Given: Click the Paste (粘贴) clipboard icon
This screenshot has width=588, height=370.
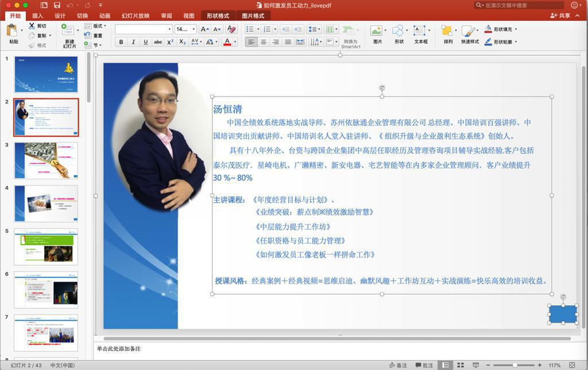Looking at the screenshot, I should (13, 30).
